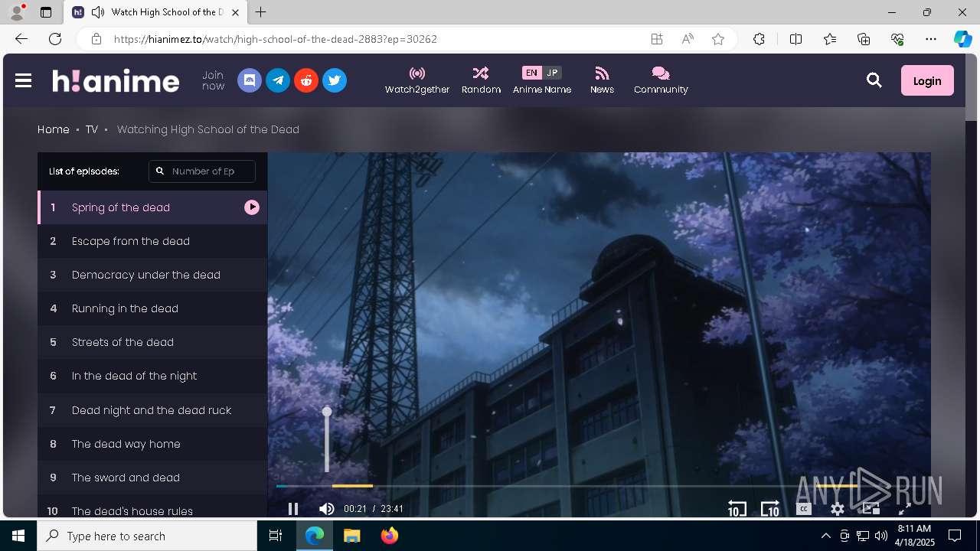Open the Favorites list

(830, 39)
